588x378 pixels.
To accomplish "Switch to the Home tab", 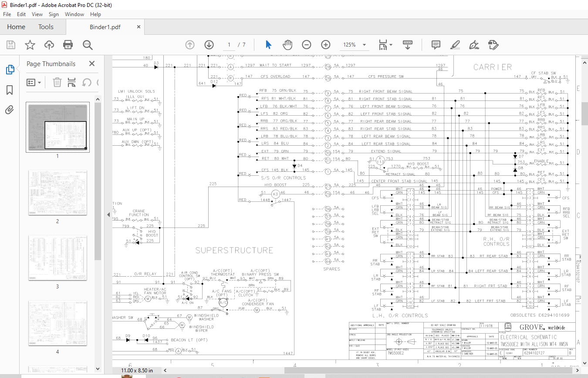I will (16, 27).
